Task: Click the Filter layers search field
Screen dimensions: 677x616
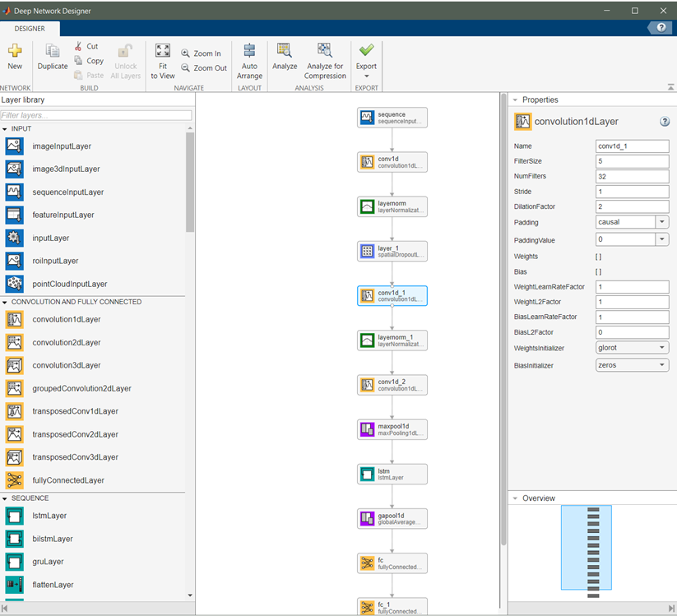Action: pos(96,115)
